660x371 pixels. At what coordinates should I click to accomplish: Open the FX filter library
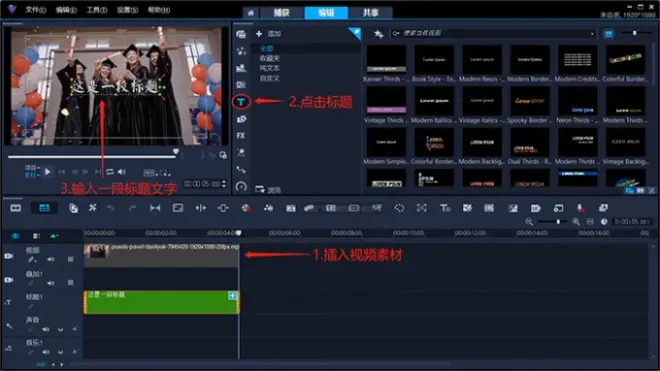point(241,136)
